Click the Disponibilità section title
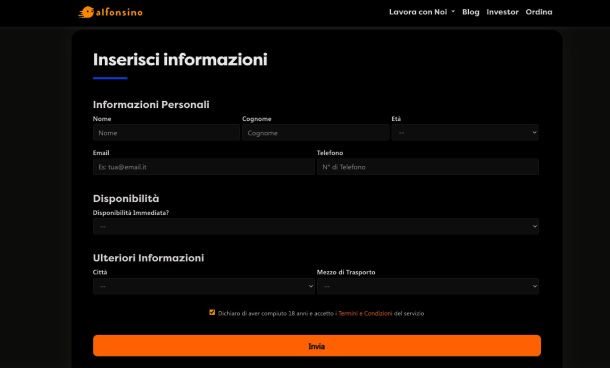 126,198
